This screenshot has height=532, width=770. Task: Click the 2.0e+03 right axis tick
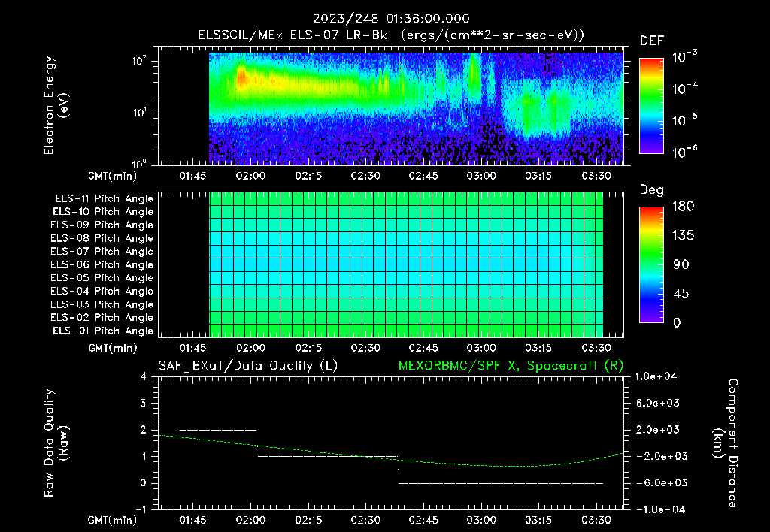[658, 430]
